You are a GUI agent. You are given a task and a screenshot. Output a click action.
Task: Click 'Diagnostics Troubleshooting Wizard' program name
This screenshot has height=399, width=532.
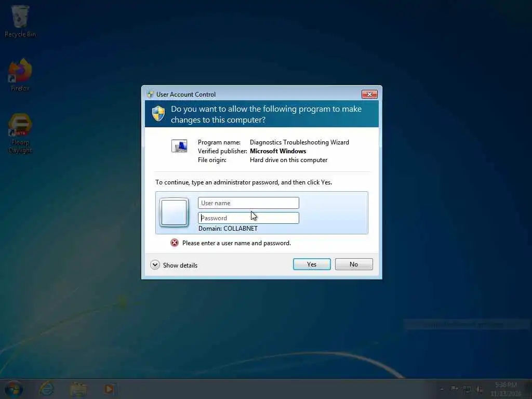(x=299, y=142)
